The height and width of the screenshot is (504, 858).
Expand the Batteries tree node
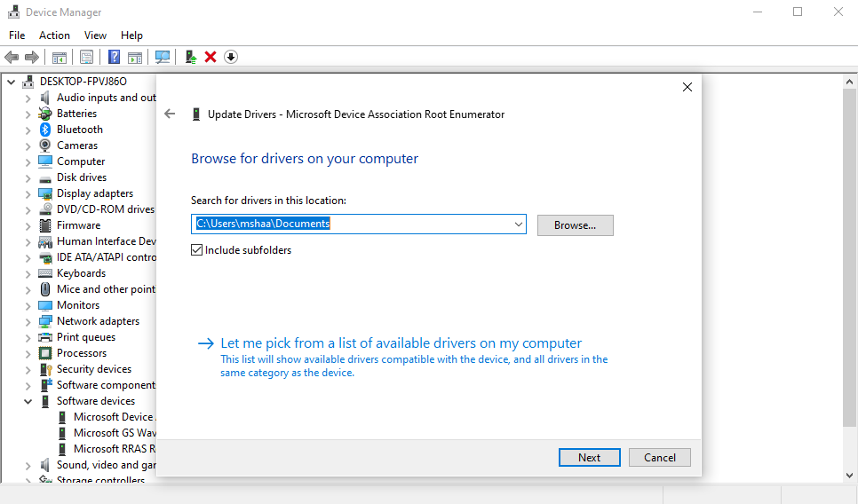click(28, 114)
